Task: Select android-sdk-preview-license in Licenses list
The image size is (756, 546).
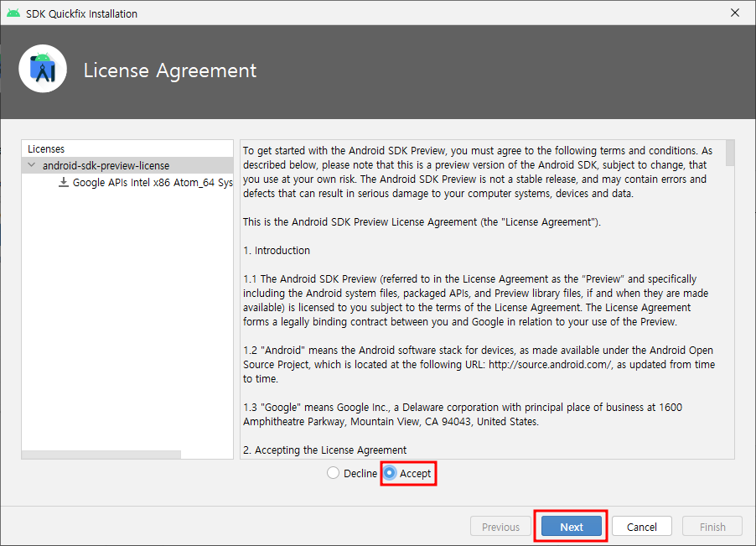Action: click(x=127, y=165)
